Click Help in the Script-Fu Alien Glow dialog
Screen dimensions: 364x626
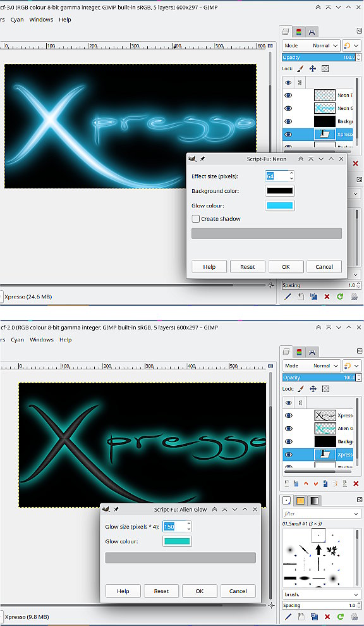tap(123, 591)
